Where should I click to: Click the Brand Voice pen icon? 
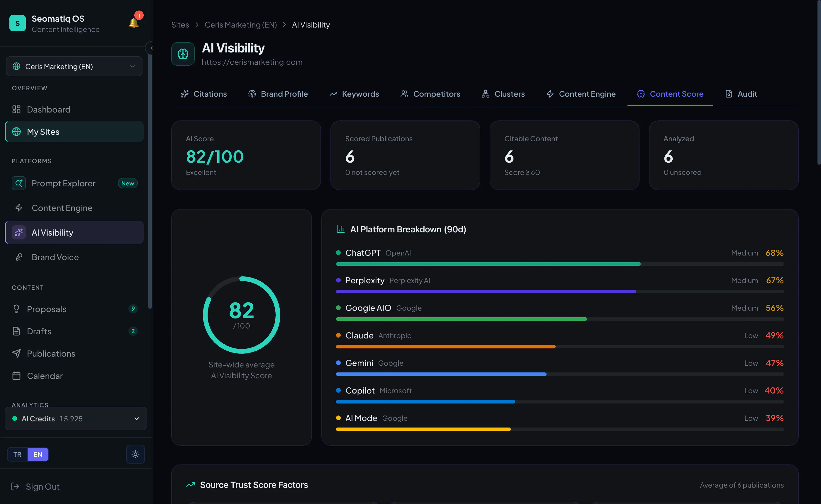(x=19, y=257)
